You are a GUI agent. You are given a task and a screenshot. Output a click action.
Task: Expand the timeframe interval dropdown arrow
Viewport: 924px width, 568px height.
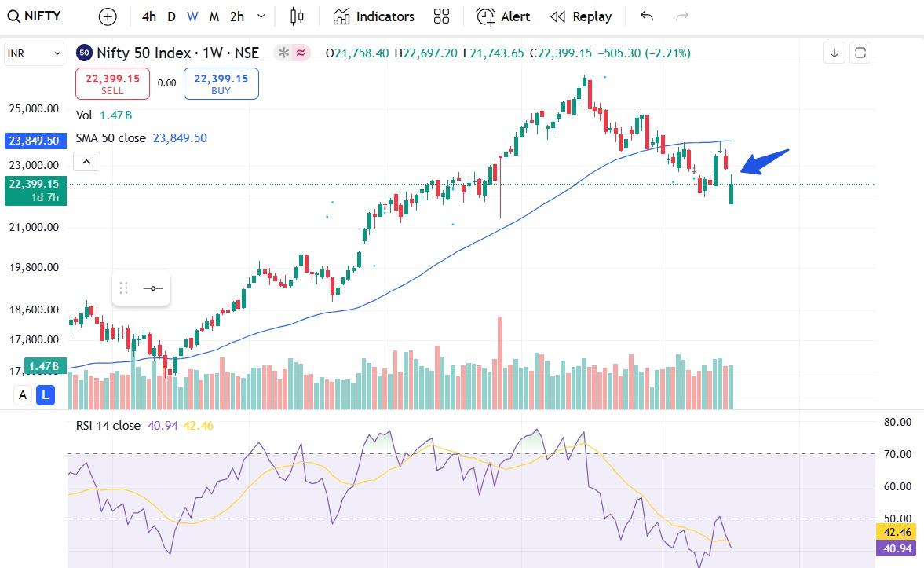[x=261, y=16]
